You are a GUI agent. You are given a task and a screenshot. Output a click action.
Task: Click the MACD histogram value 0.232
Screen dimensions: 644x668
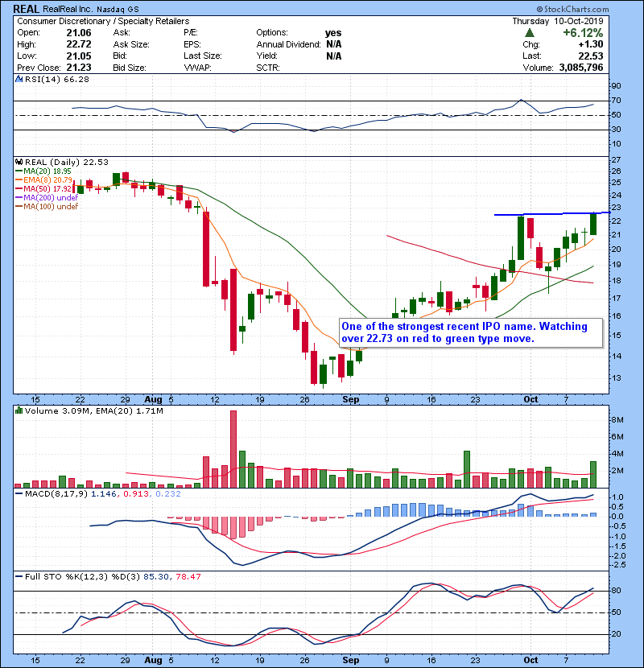(x=168, y=494)
